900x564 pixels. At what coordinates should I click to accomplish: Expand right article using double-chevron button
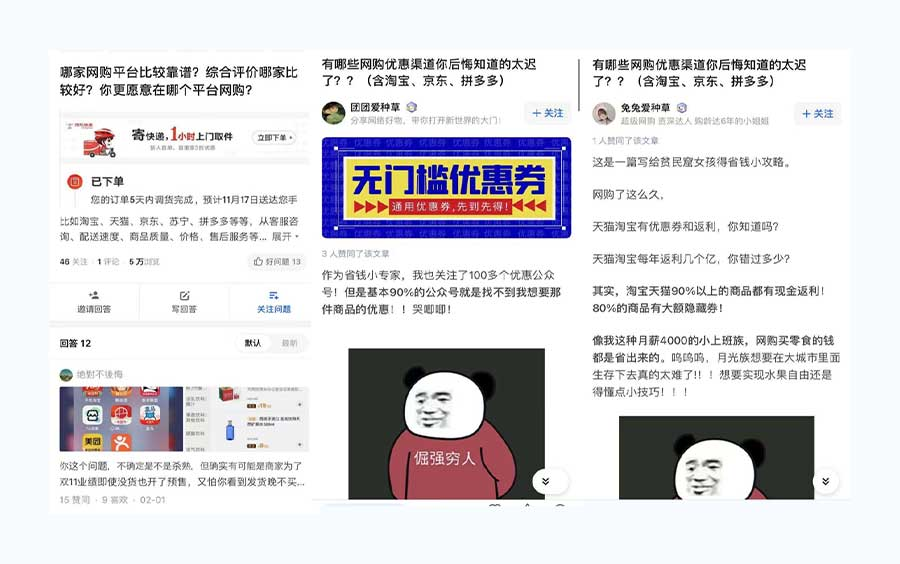tap(825, 481)
